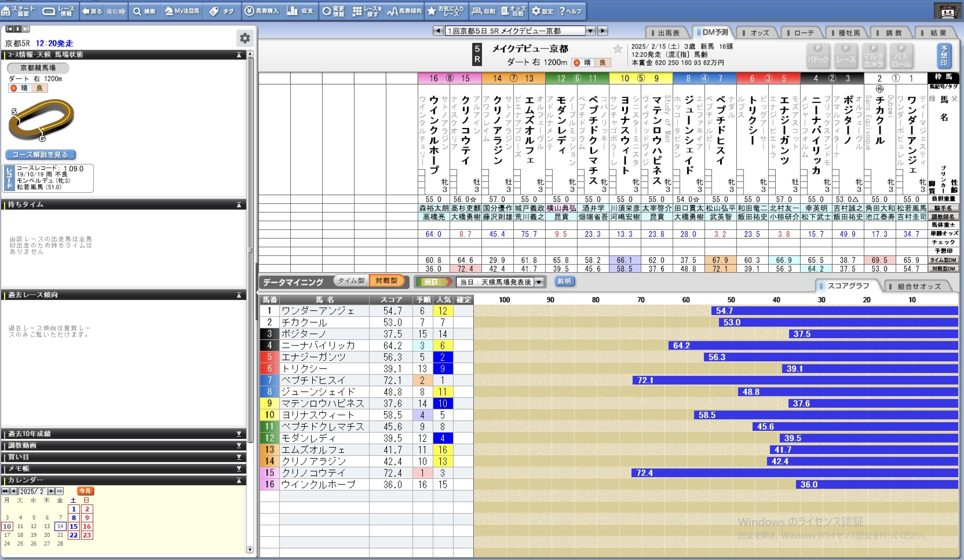Image resolution: width=964 pixels, height=560 pixels.
Task: Switch to the 結果 tab
Action: [938, 33]
